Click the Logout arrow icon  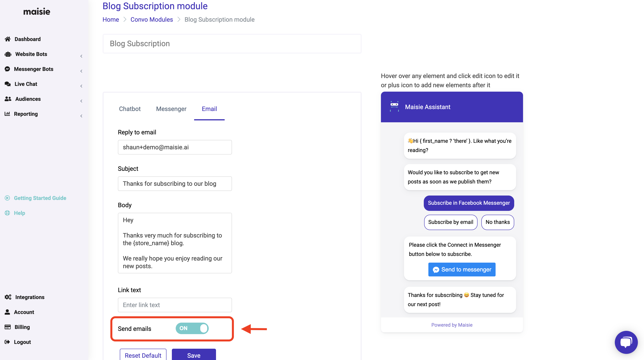pos(7,342)
